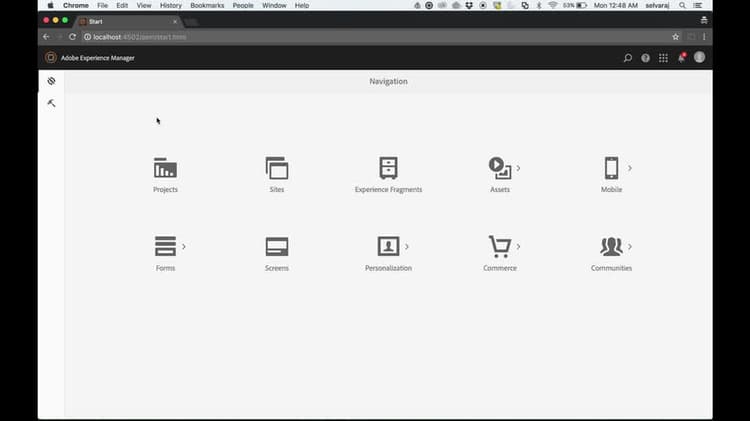Open the Wi-Fi status menu

point(552,5)
